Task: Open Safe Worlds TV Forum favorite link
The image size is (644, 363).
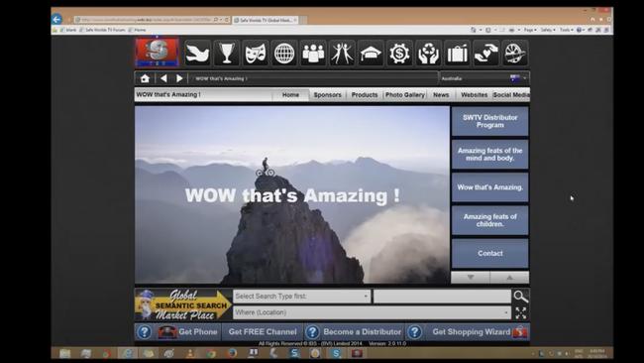Action: tap(103, 30)
